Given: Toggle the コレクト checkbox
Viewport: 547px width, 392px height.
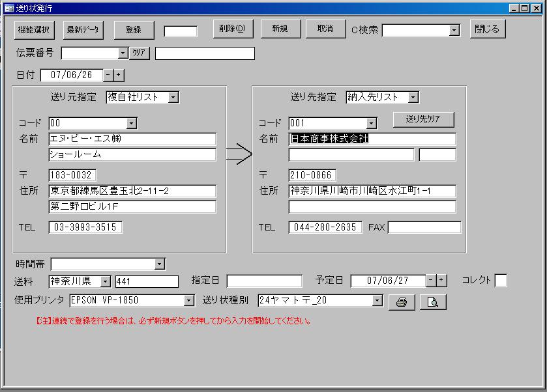Looking at the screenshot, I should coord(501,281).
